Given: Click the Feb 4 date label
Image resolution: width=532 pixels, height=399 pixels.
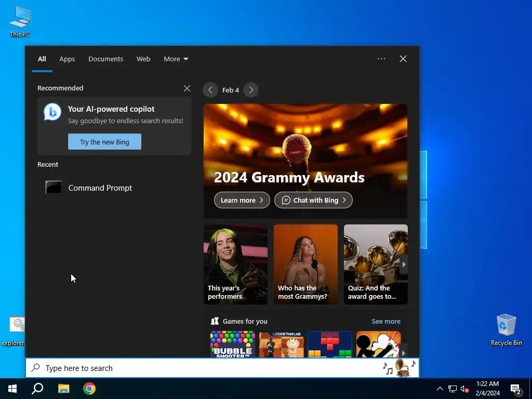Looking at the screenshot, I should click(231, 90).
